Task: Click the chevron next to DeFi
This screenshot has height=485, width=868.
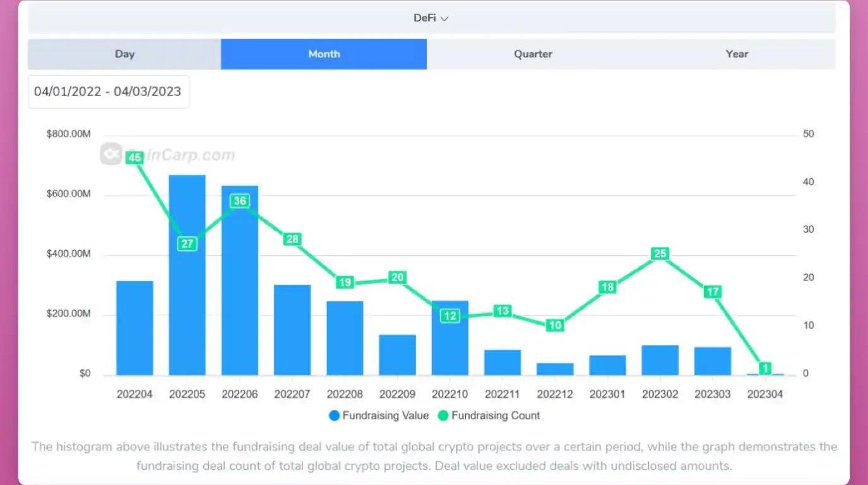Action: pyautogui.click(x=444, y=19)
